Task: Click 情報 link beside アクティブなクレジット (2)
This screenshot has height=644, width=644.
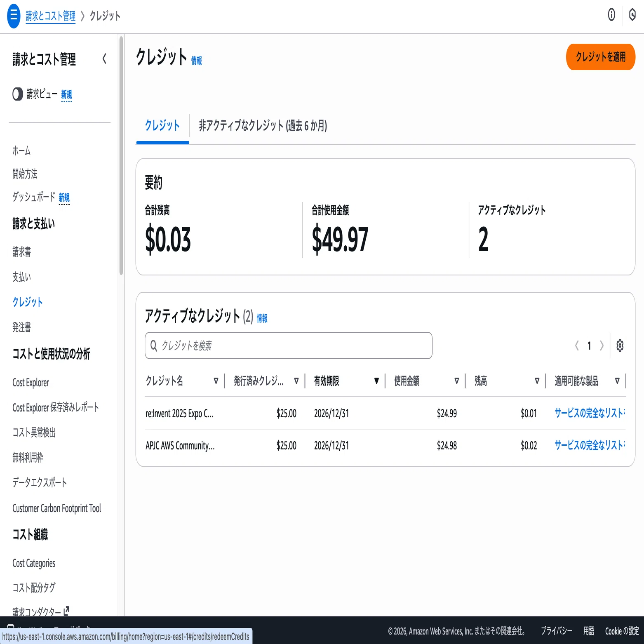Action: (262, 318)
